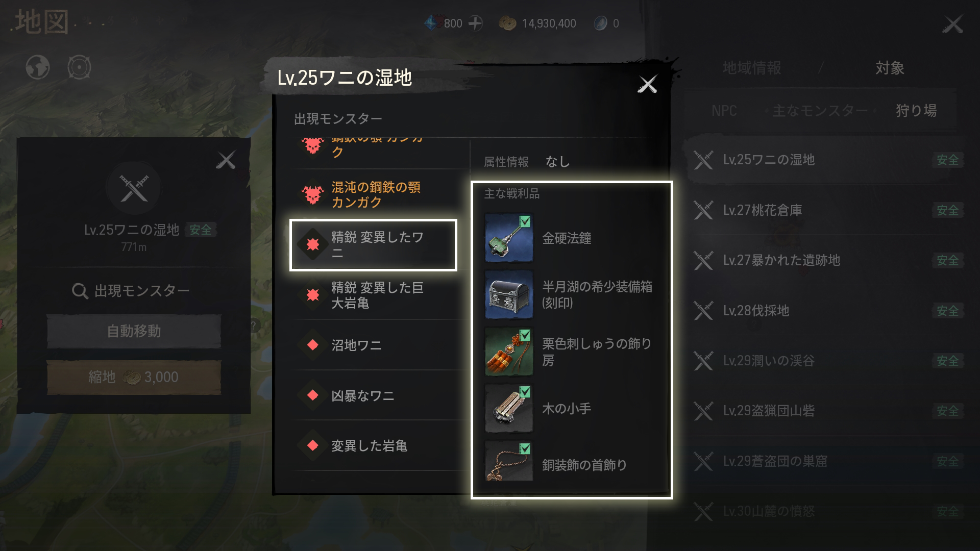Toggle checkmark on 銅装飾の首飾り item
This screenshot has width=980, height=551.
pyautogui.click(x=525, y=448)
